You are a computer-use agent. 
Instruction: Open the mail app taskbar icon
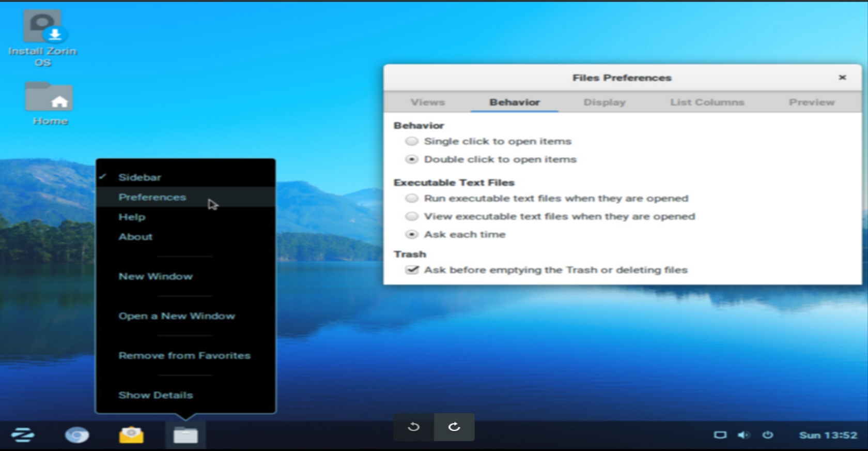131,435
